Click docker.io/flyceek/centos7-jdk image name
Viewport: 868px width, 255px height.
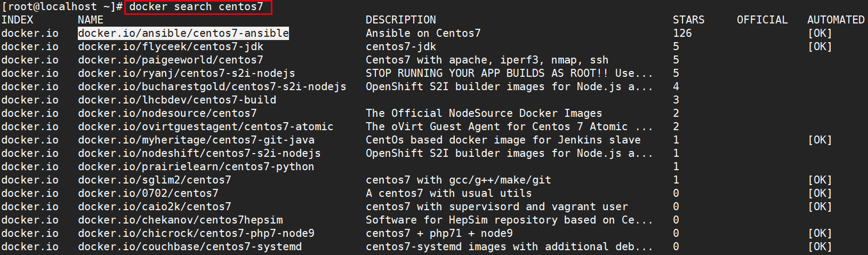171,46
